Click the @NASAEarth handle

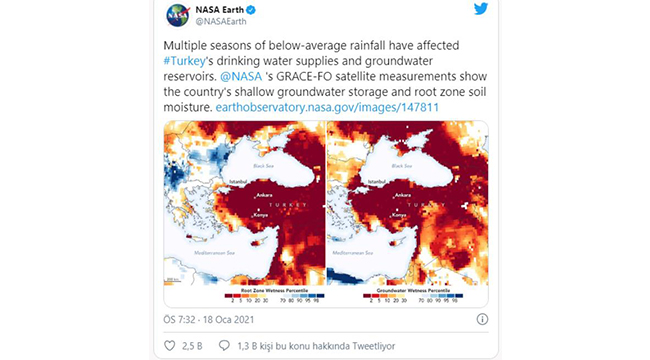pyautogui.click(x=221, y=22)
